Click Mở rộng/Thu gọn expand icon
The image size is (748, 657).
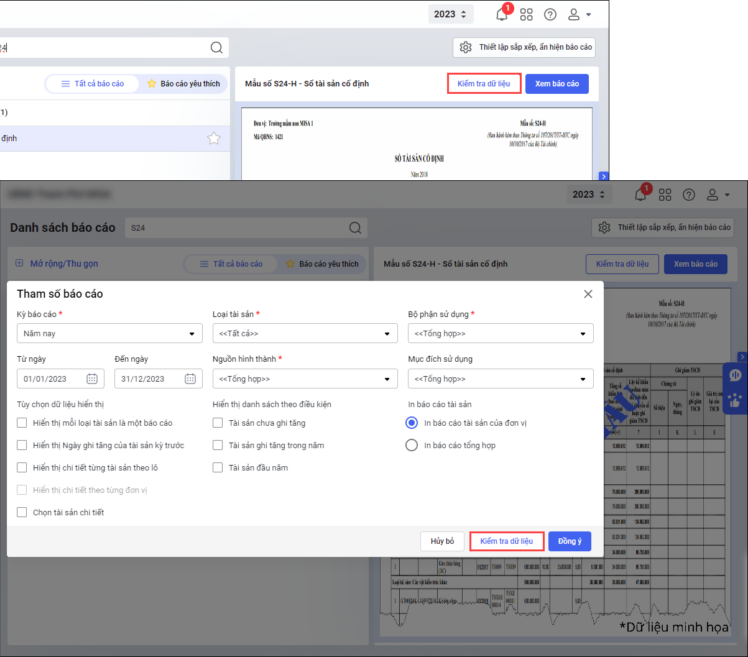[x=19, y=263]
